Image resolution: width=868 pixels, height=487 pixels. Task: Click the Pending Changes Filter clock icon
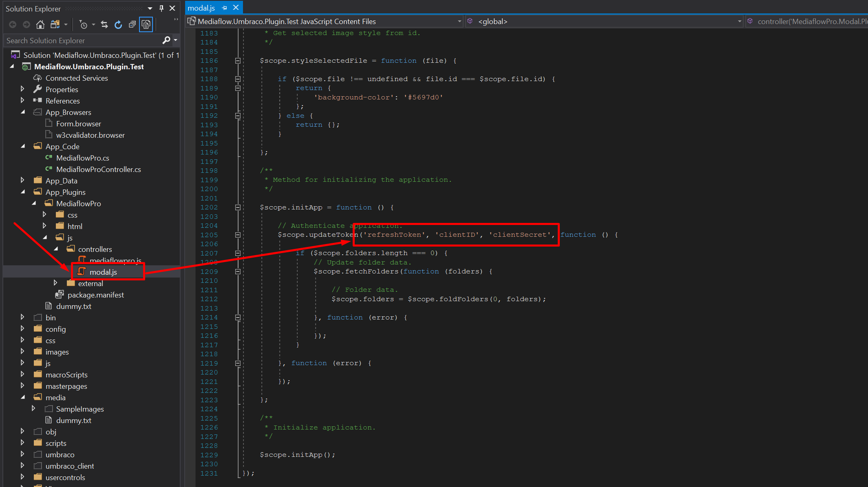[x=84, y=25]
